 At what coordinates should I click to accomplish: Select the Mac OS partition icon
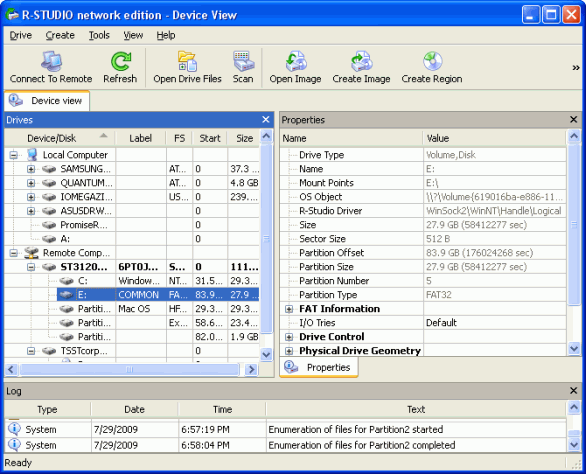(x=67, y=309)
